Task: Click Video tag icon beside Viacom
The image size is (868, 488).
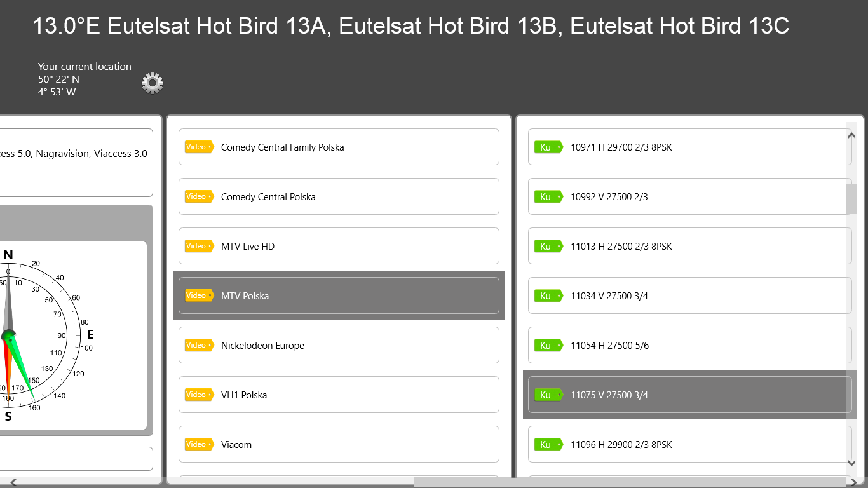Action: 199,444
